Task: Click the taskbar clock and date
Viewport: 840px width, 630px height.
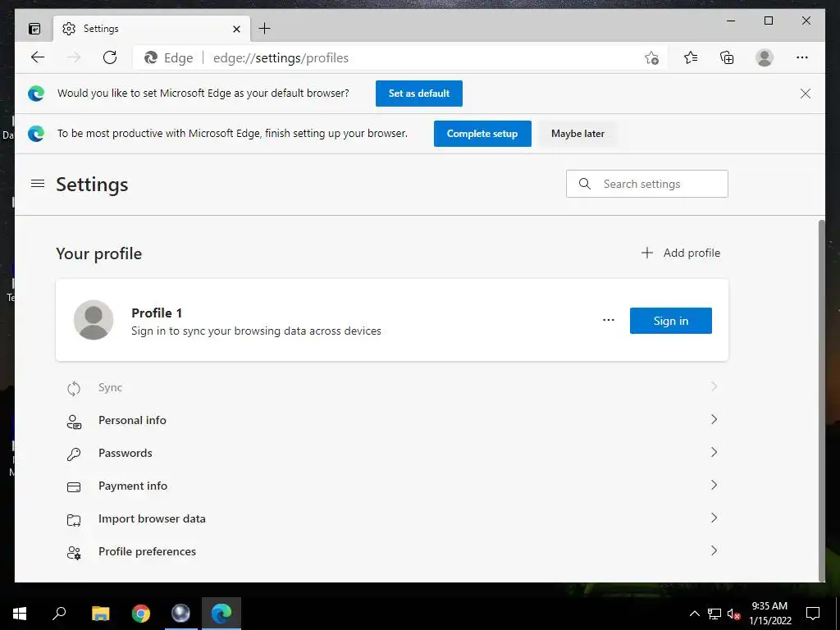Action: pyautogui.click(x=769, y=614)
